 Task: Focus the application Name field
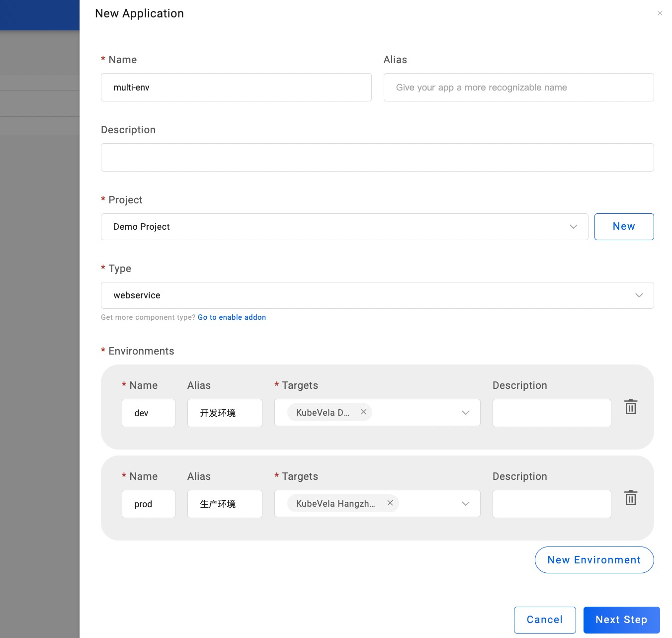[236, 88]
